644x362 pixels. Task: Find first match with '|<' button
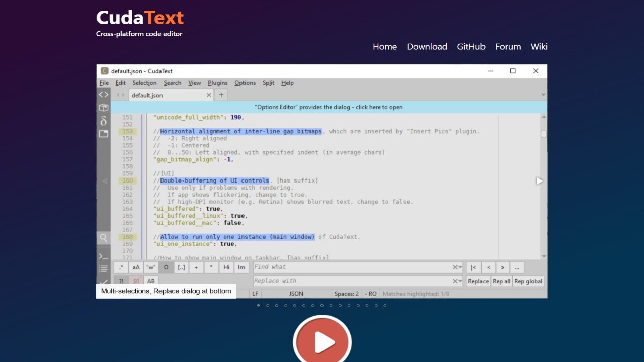click(473, 267)
